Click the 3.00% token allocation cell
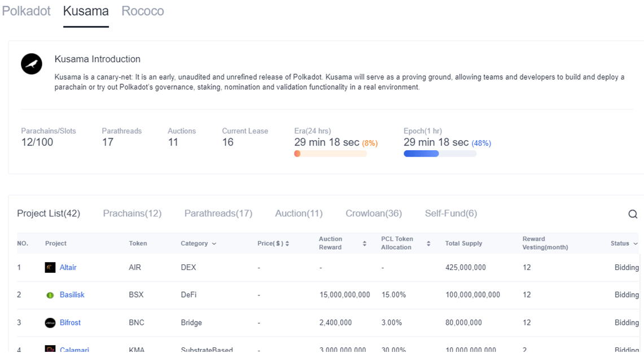Image resolution: width=644 pixels, height=353 pixels. 391,323
